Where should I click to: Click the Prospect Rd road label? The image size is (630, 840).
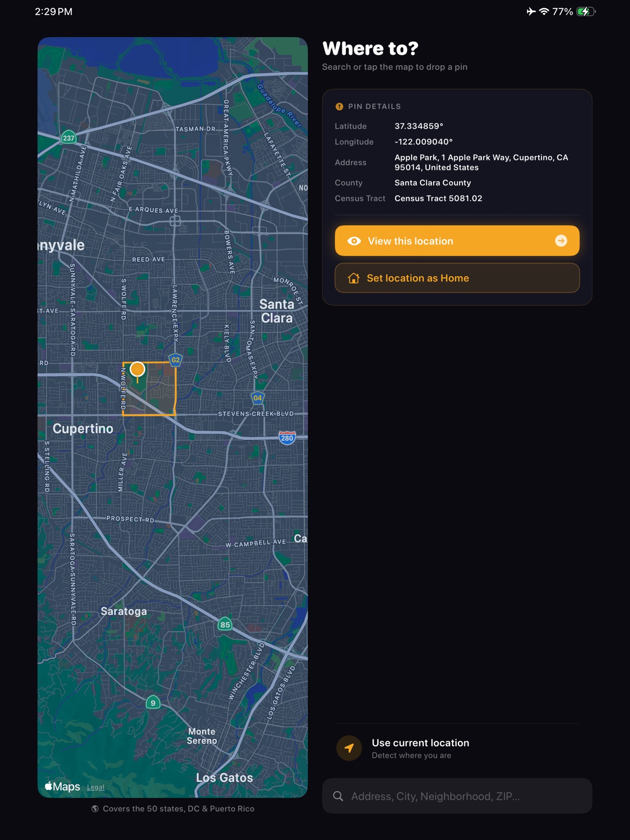(x=130, y=519)
